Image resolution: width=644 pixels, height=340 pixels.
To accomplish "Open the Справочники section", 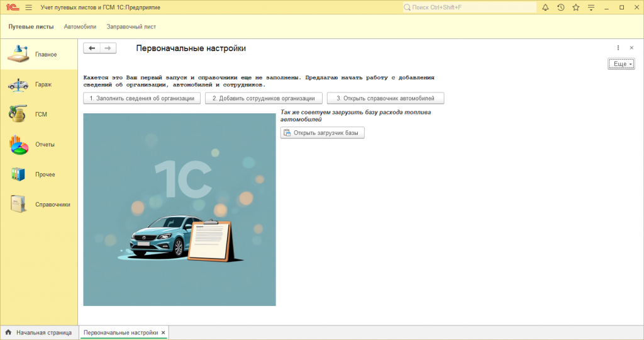I will [38, 205].
